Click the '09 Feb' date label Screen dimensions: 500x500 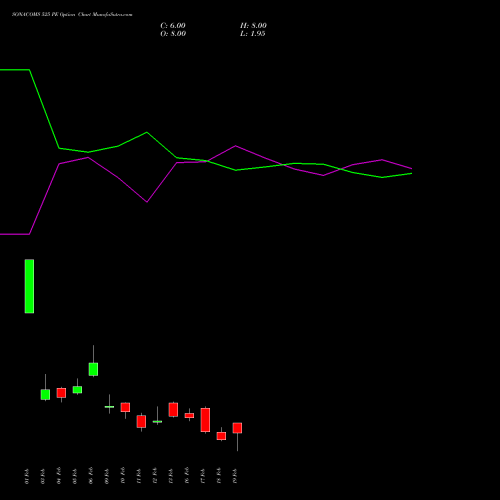pos(107,476)
